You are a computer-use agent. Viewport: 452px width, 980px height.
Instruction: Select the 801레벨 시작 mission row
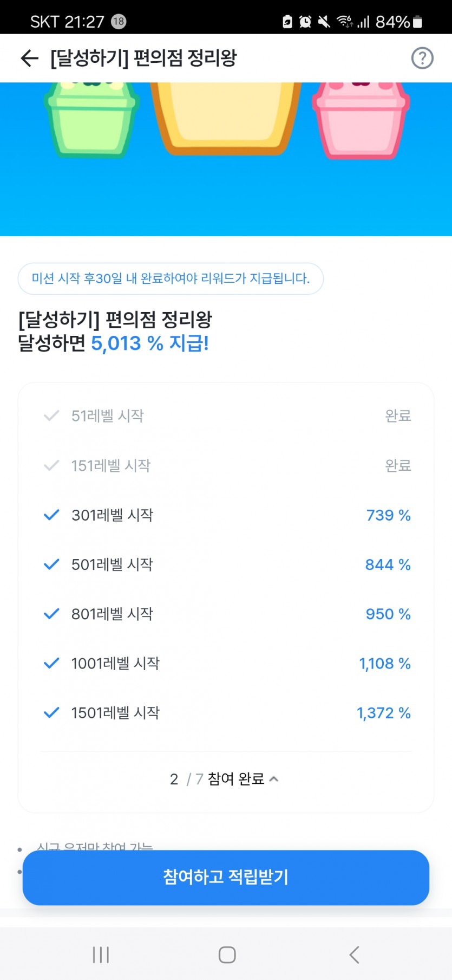click(226, 614)
